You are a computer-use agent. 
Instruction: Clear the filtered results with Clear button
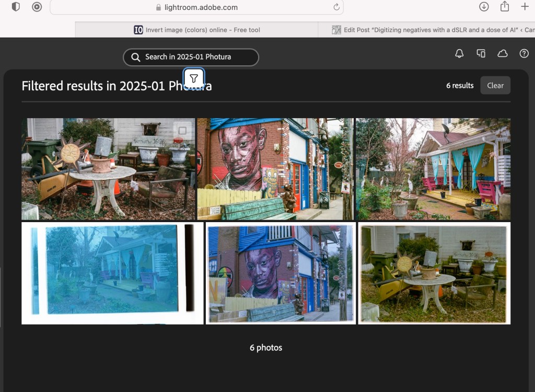click(x=495, y=86)
